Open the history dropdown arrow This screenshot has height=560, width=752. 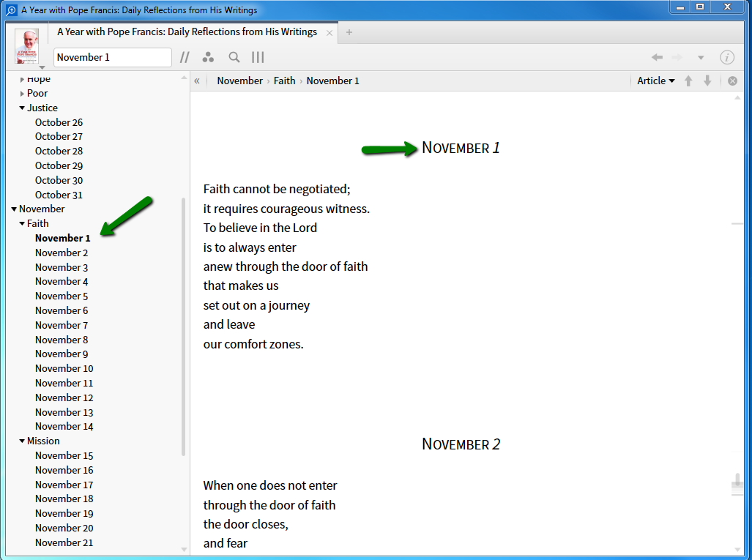(x=701, y=58)
